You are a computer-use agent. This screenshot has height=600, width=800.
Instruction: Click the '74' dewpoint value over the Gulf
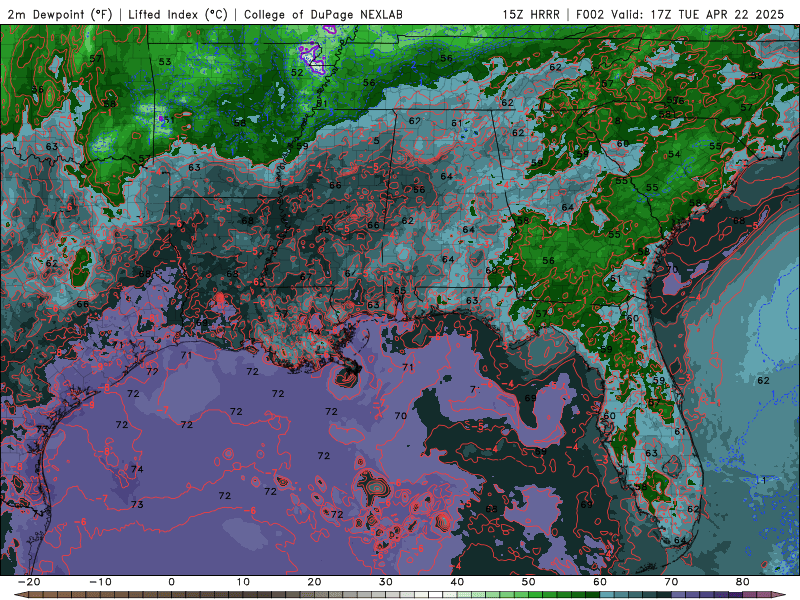137,469
